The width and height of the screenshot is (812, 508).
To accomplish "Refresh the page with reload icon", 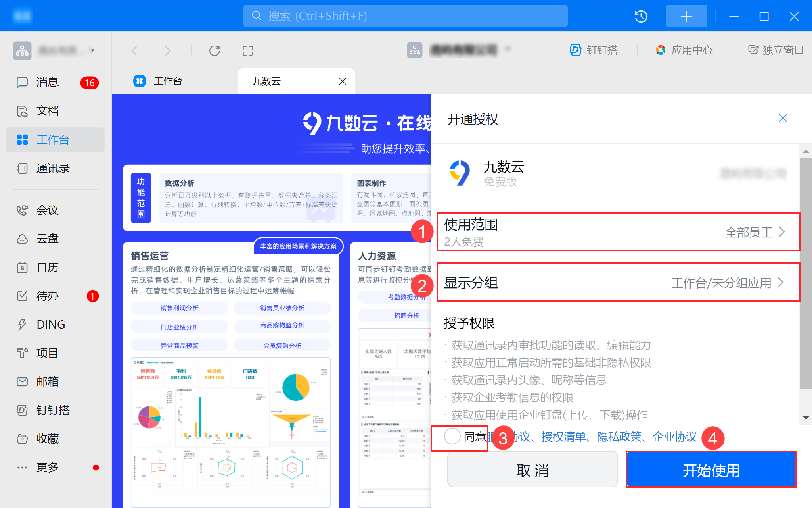I will [214, 51].
